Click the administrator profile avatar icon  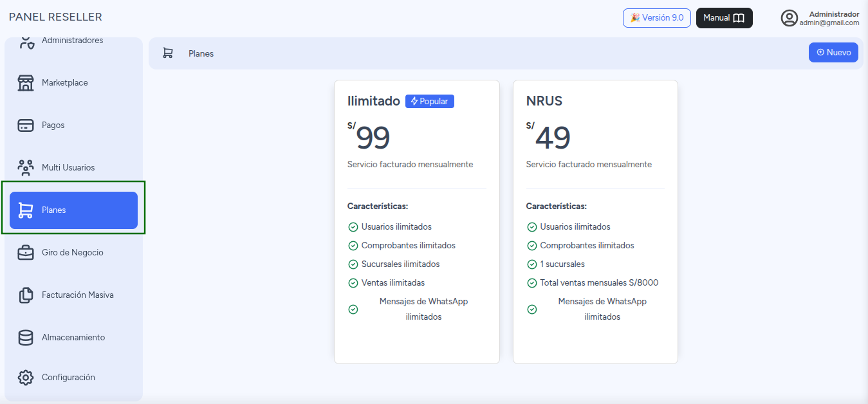click(790, 18)
